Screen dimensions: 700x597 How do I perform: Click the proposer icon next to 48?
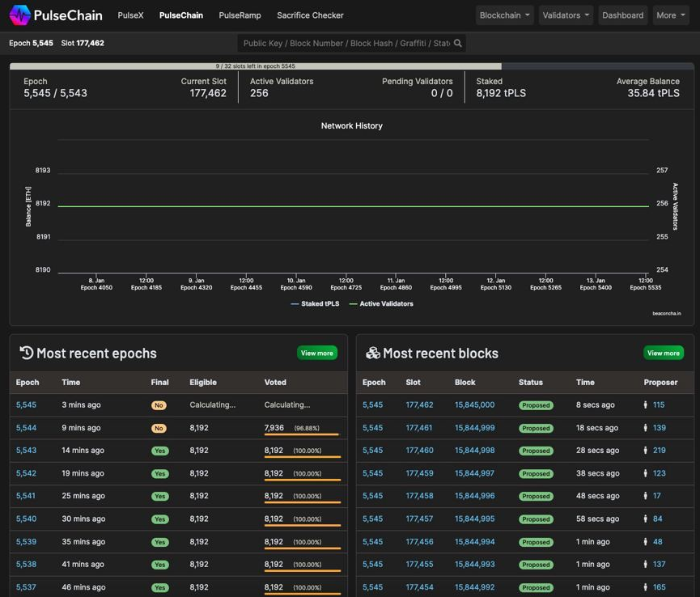[x=645, y=542]
